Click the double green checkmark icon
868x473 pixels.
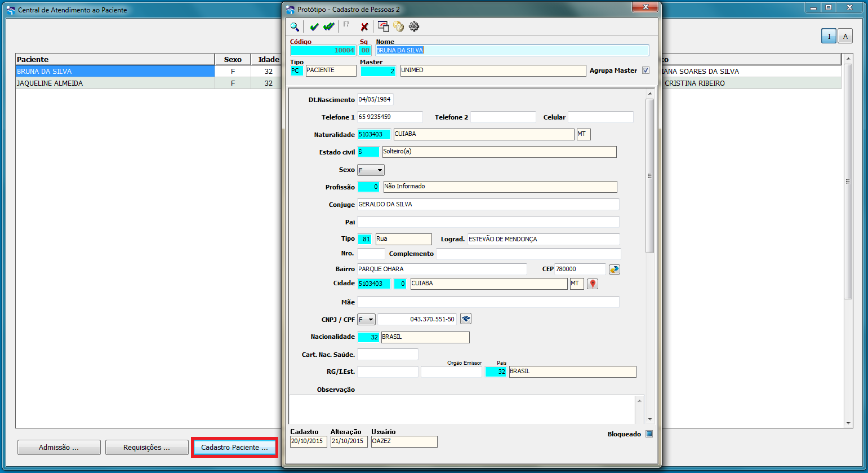coord(329,26)
